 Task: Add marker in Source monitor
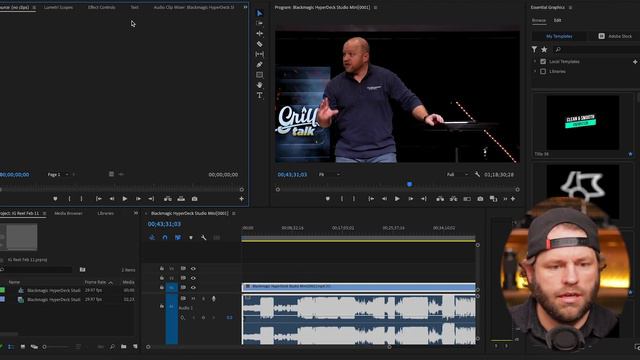[x=55, y=199]
